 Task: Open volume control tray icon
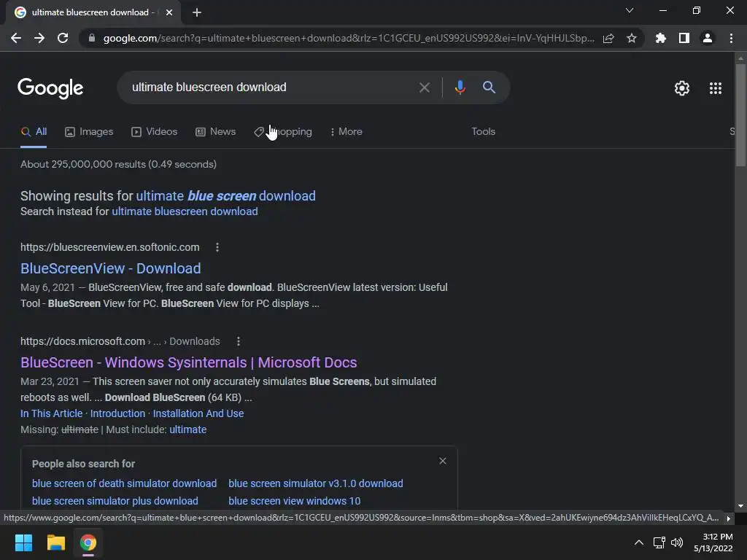(676, 542)
